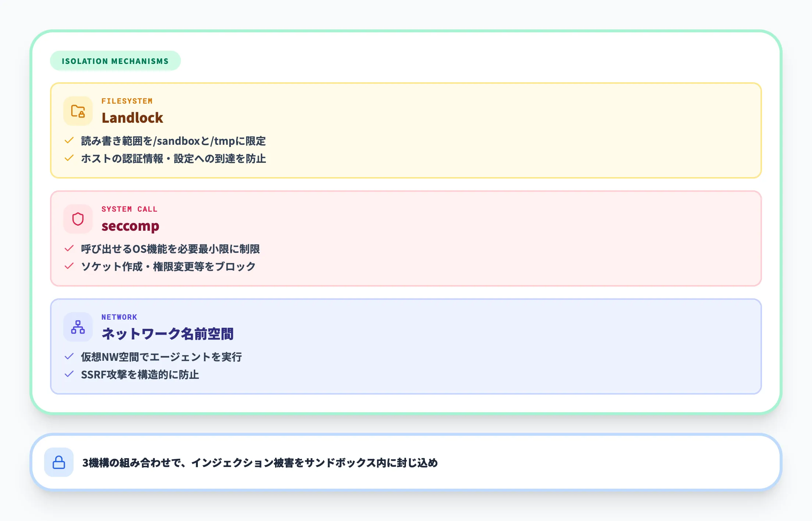Click the Landlock title heading
Viewport: 812px width, 521px height.
pyautogui.click(x=132, y=118)
